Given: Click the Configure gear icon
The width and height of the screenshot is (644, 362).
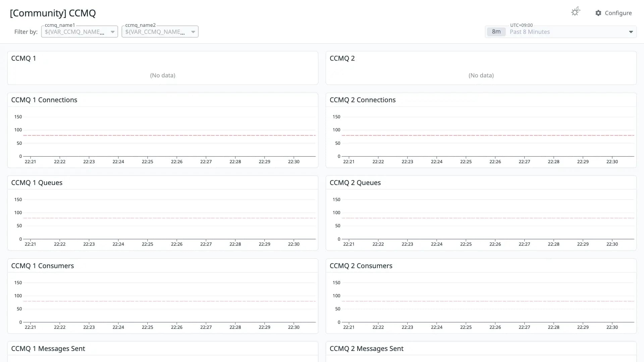Looking at the screenshot, I should [x=598, y=13].
